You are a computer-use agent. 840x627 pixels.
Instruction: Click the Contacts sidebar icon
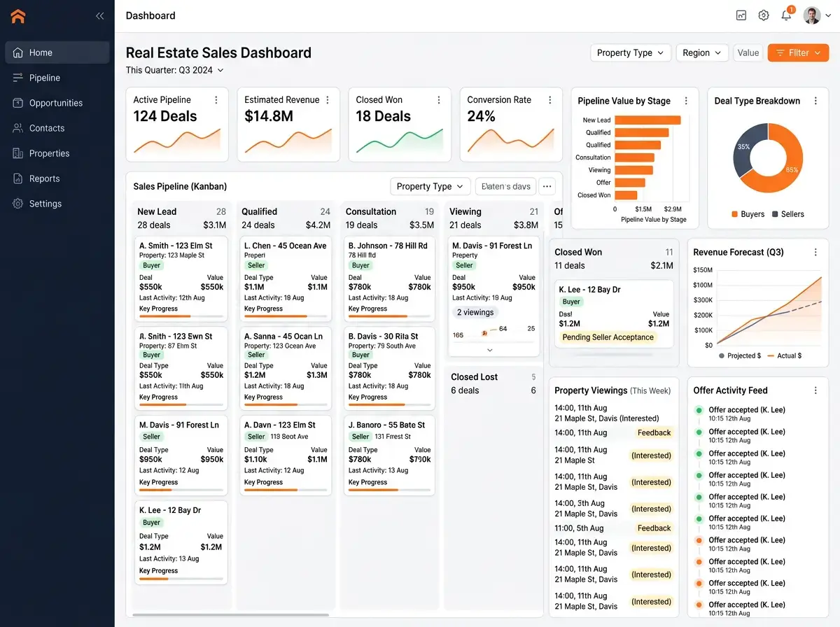[x=18, y=128]
